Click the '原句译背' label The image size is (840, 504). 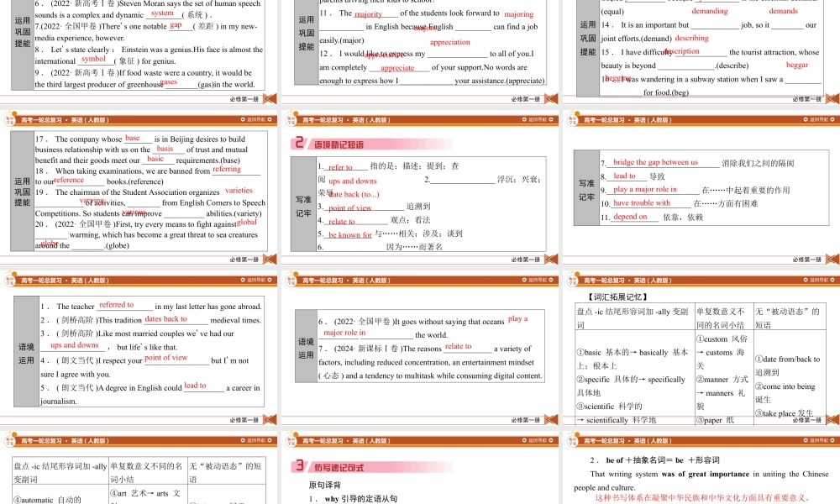[x=324, y=485]
